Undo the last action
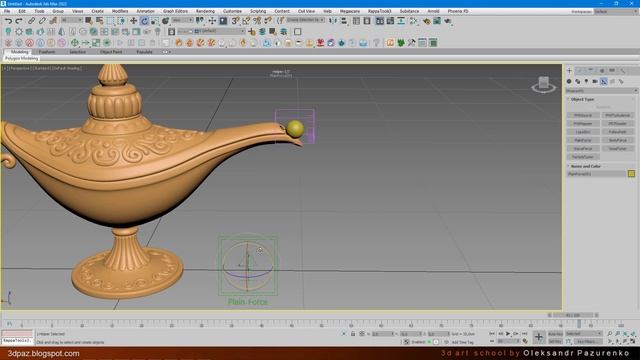The height and width of the screenshot is (360, 640). pos(8,21)
